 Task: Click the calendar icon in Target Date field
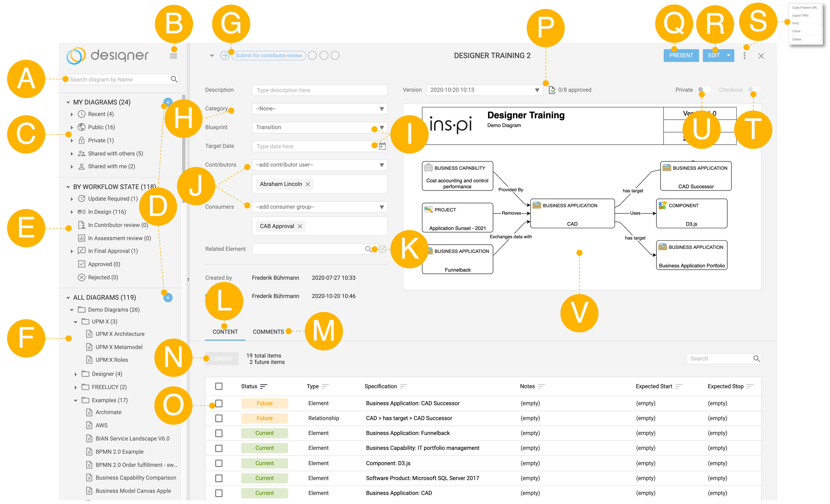382,146
